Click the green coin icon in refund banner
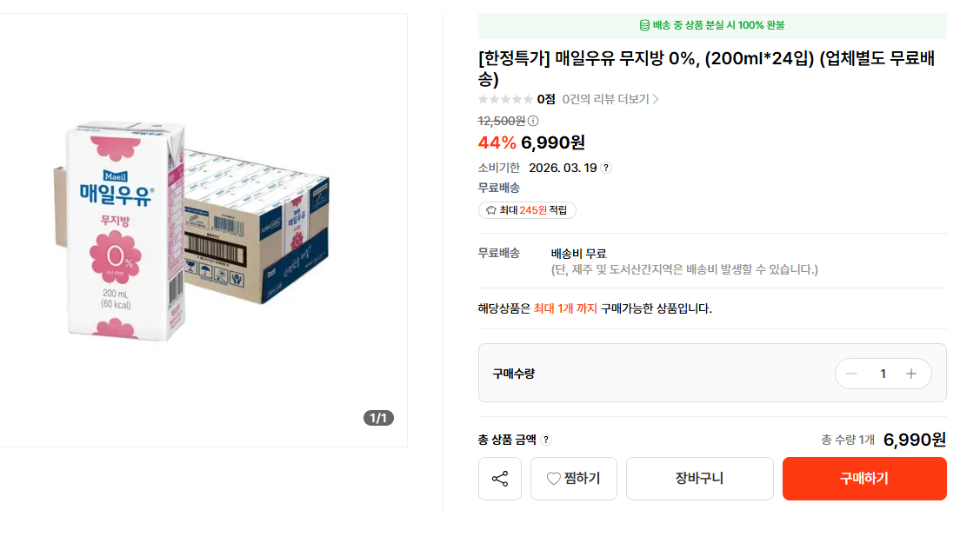 645,25
